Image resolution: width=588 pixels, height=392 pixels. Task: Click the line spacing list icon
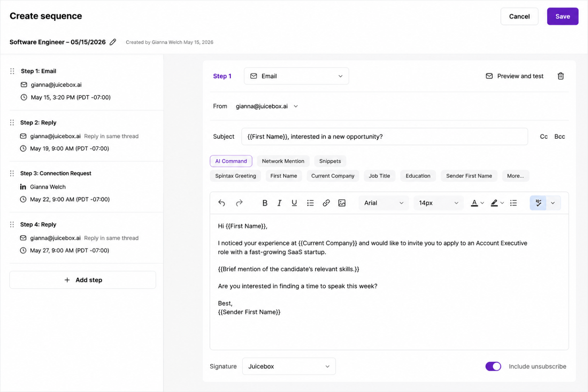513,203
